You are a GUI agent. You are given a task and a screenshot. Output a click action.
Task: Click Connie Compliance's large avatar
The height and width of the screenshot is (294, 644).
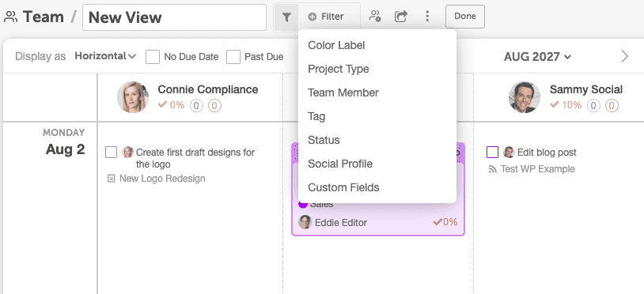tap(133, 97)
